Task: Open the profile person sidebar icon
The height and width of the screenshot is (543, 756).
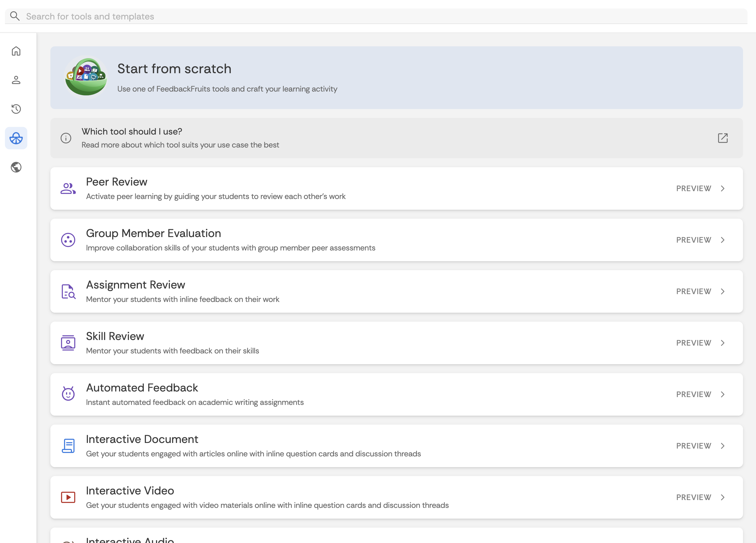Action: tap(16, 80)
